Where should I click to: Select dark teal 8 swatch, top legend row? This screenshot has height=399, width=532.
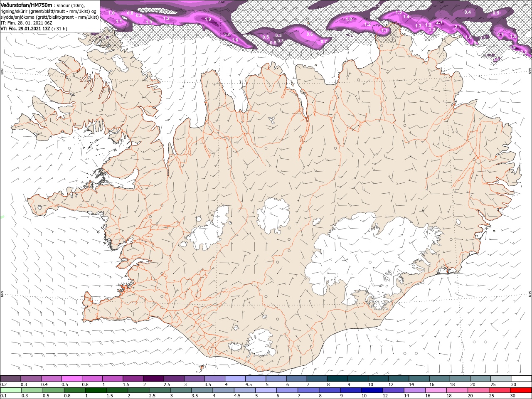[x=337, y=378]
